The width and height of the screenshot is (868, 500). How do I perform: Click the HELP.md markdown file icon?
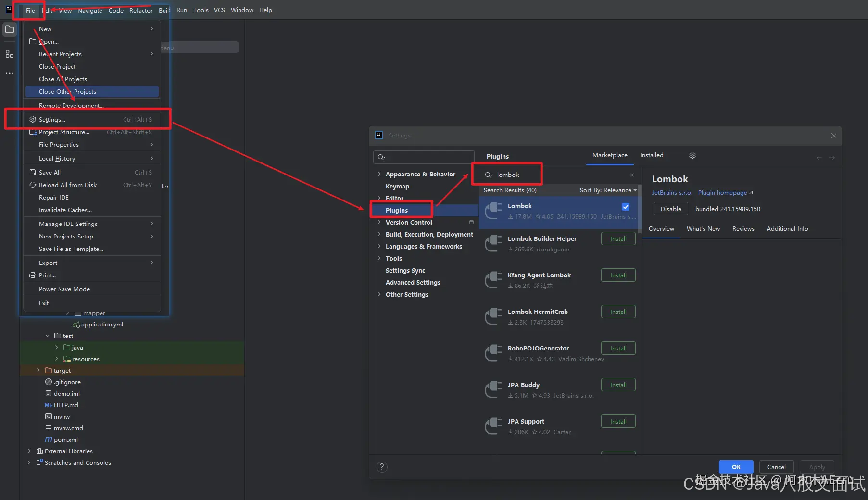tap(48, 405)
